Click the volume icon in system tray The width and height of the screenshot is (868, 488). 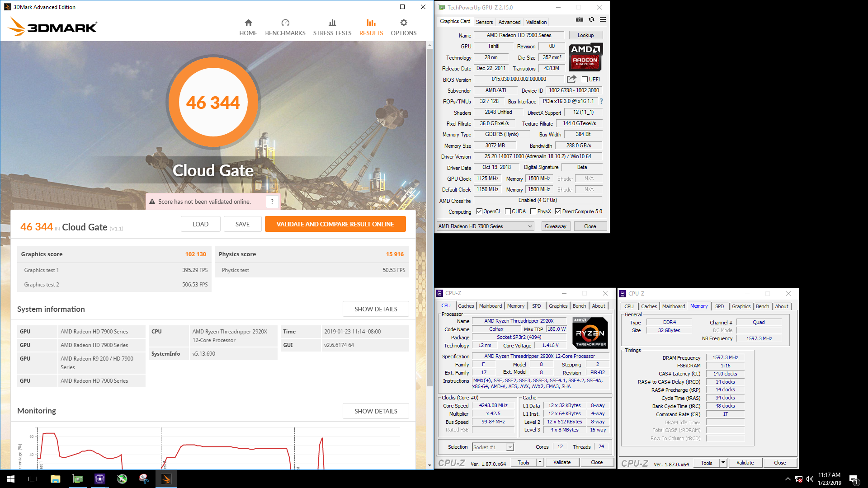[809, 479]
